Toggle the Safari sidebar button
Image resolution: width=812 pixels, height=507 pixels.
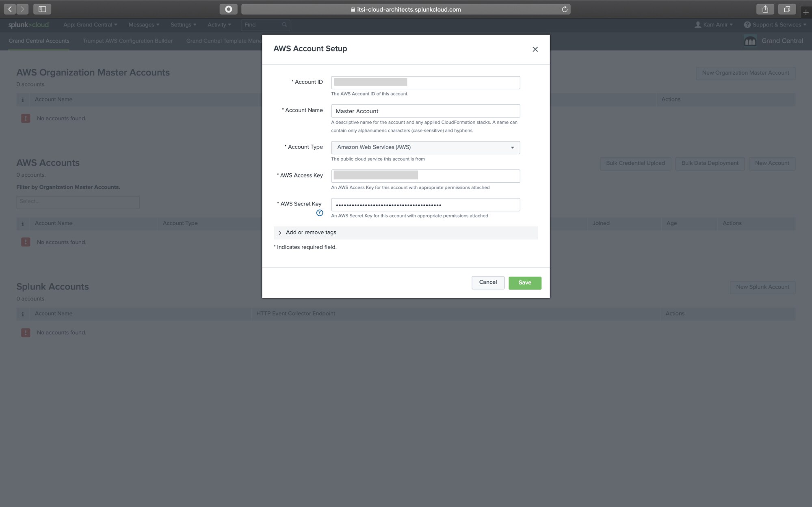(x=42, y=9)
